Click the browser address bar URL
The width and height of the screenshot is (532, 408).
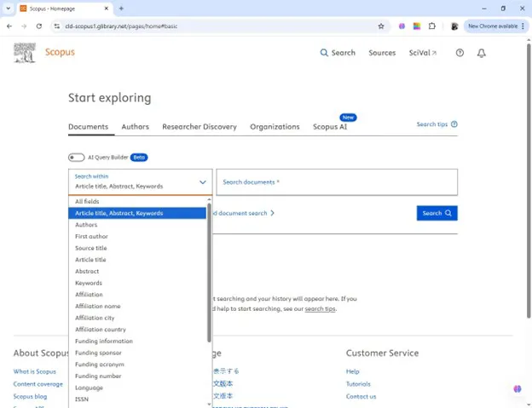[121, 26]
